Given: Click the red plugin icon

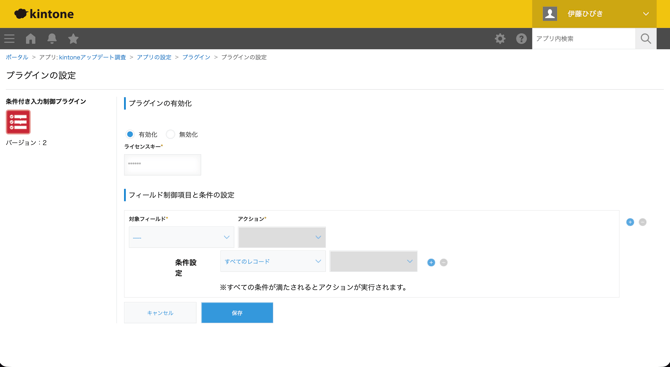Looking at the screenshot, I should pos(18,122).
